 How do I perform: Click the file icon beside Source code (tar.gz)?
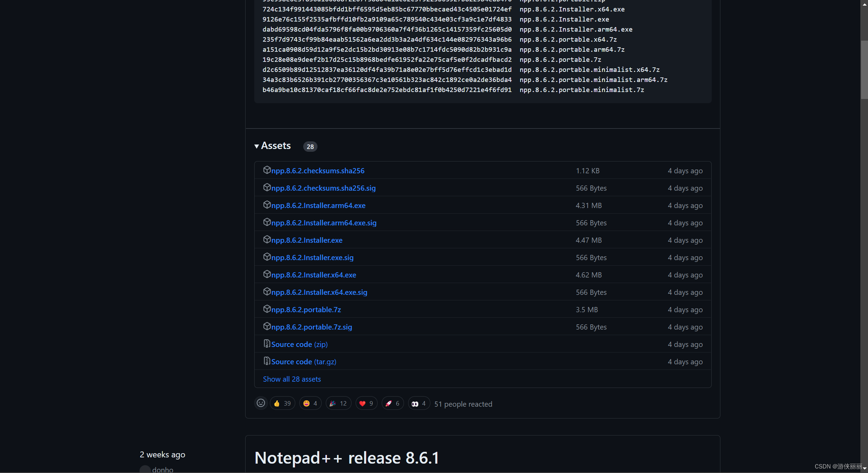[266, 360]
